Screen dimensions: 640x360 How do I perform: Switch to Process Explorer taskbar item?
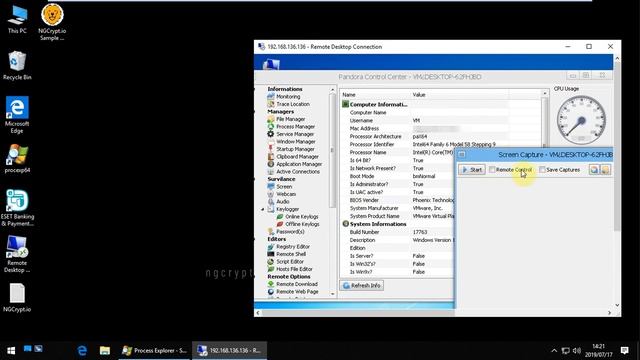click(x=155, y=350)
